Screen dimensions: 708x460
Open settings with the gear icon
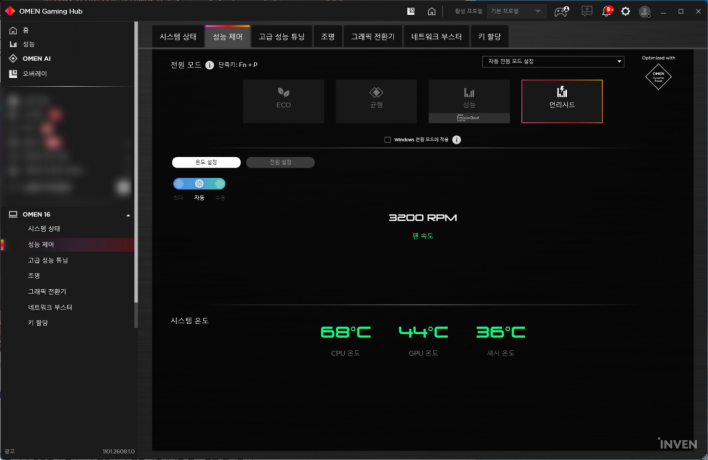(625, 11)
